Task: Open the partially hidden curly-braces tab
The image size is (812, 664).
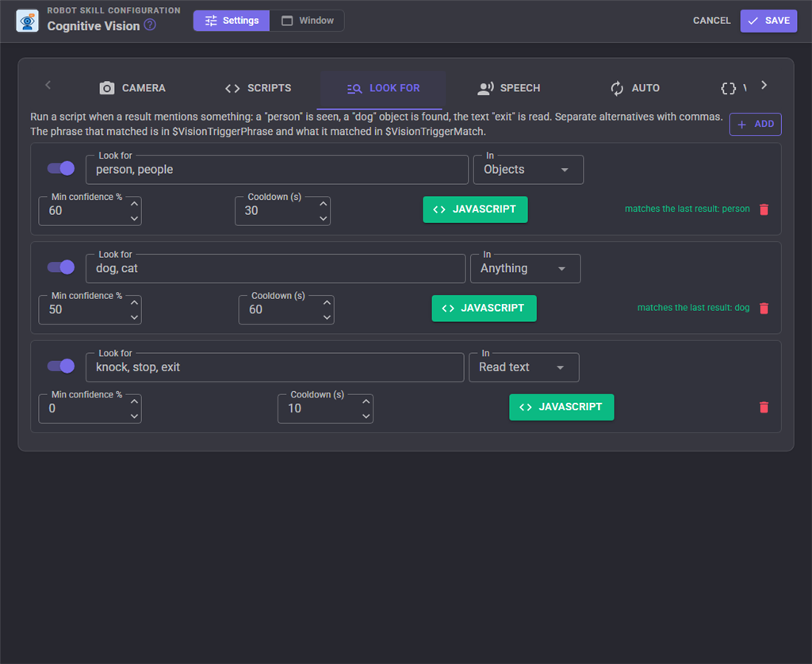Action: click(x=733, y=88)
